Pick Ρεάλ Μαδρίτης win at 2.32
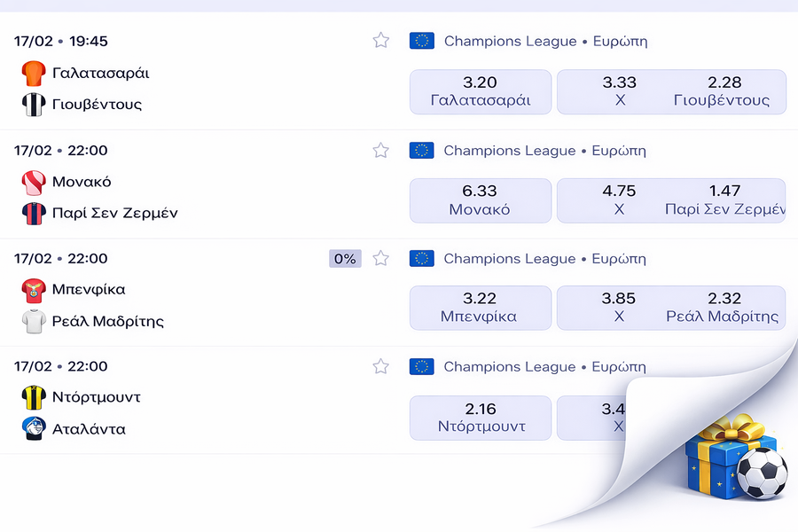 (724, 308)
